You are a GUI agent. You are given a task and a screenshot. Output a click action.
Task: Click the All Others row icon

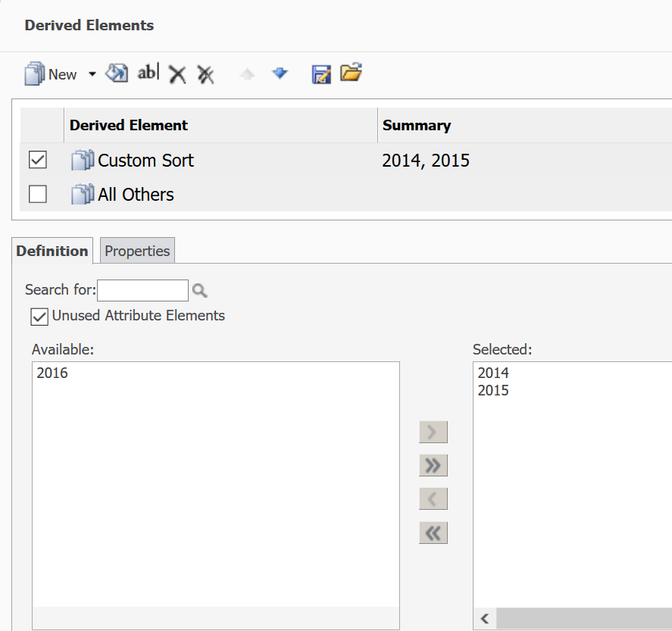coord(83,195)
